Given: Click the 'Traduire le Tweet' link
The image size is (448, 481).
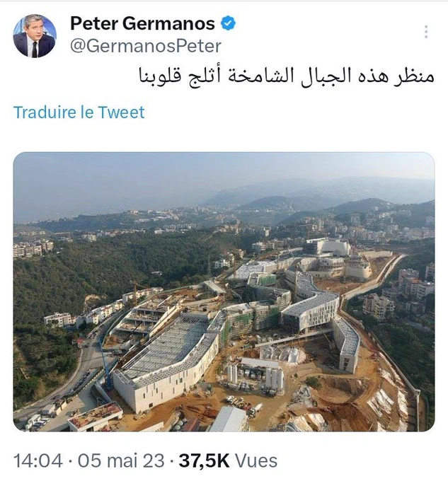Looking at the screenshot, I should pyautogui.click(x=79, y=112).
